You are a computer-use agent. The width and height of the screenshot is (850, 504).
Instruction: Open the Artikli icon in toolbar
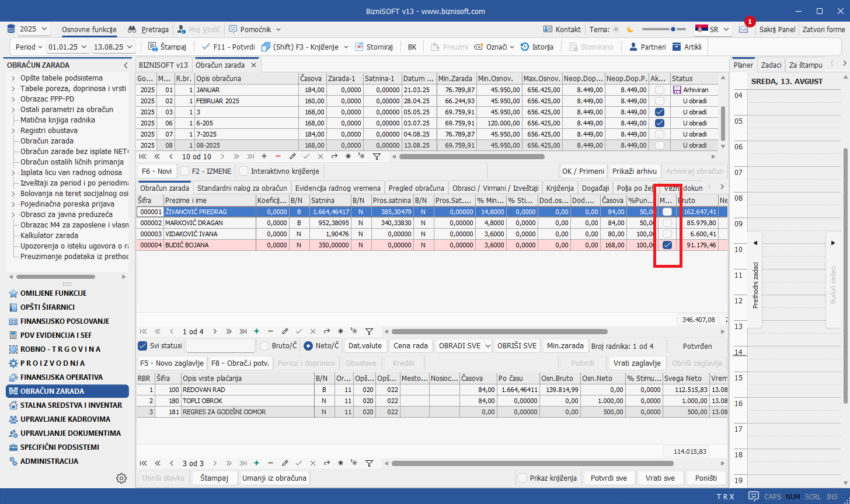point(677,47)
